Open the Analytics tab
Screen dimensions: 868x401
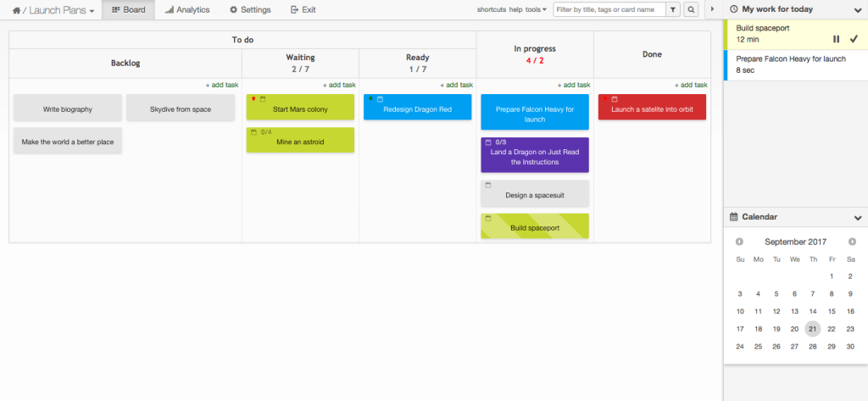[x=187, y=10]
